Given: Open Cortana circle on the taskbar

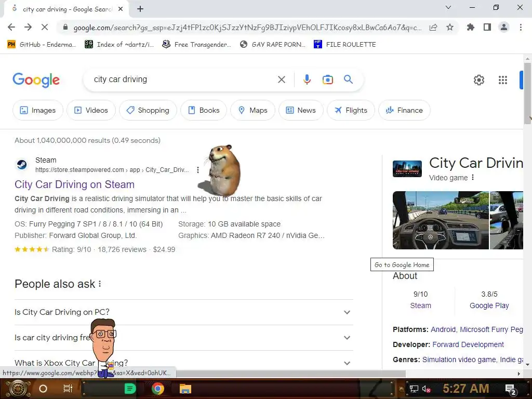Looking at the screenshot, I should coord(43,389).
